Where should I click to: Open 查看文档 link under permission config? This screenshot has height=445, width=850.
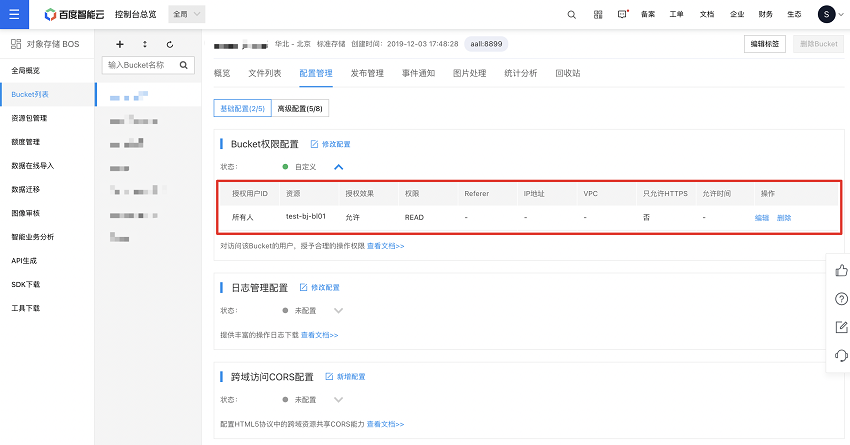tap(385, 246)
